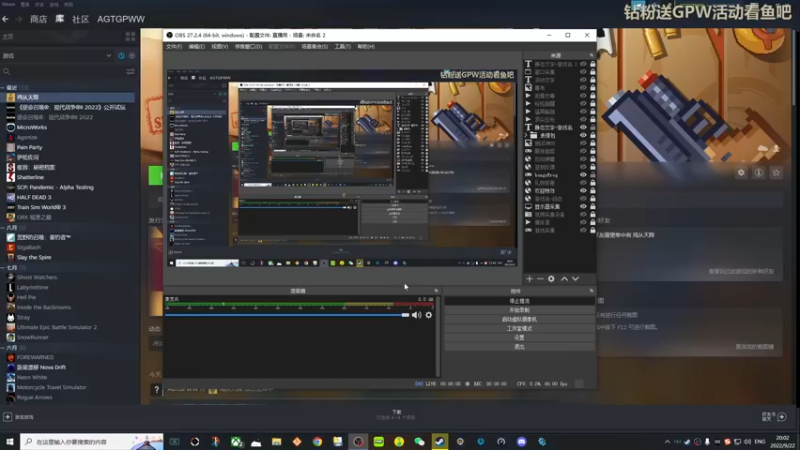Expand the 表情包 group chevron

526,135
